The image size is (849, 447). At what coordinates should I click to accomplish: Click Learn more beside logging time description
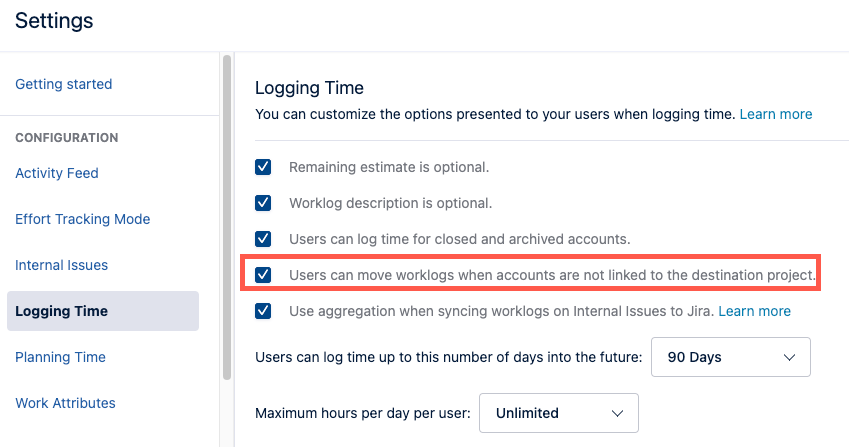(x=775, y=114)
